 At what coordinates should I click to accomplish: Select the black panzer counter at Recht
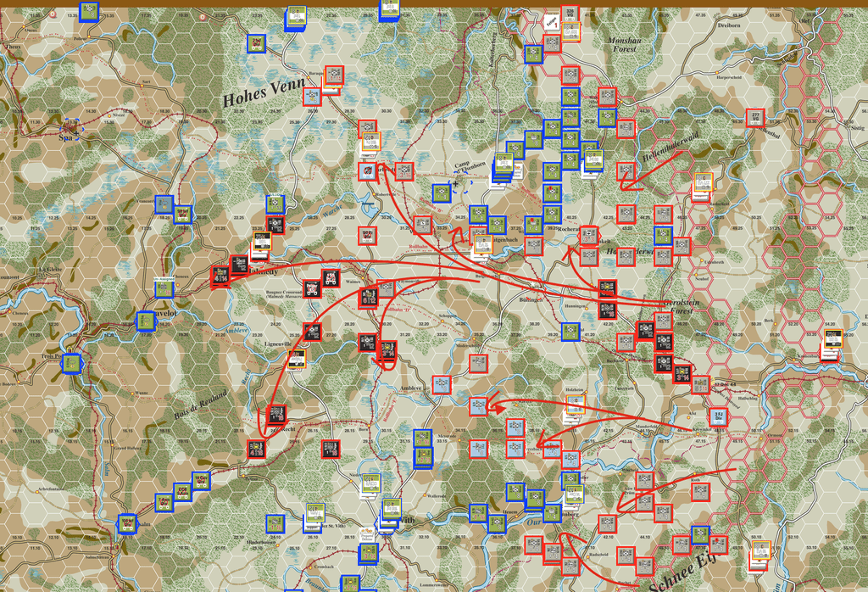[275, 414]
